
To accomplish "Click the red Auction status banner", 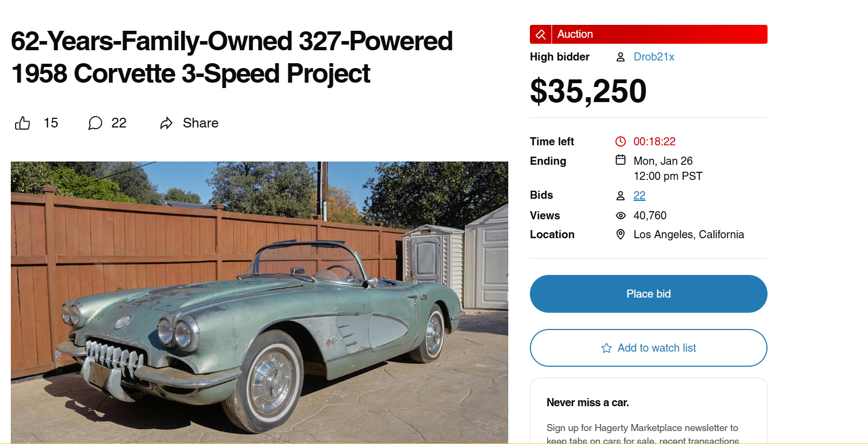I will [x=648, y=34].
